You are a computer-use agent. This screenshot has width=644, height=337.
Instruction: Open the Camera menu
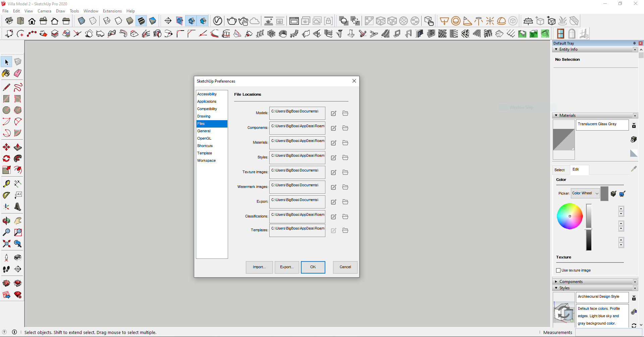click(x=44, y=11)
